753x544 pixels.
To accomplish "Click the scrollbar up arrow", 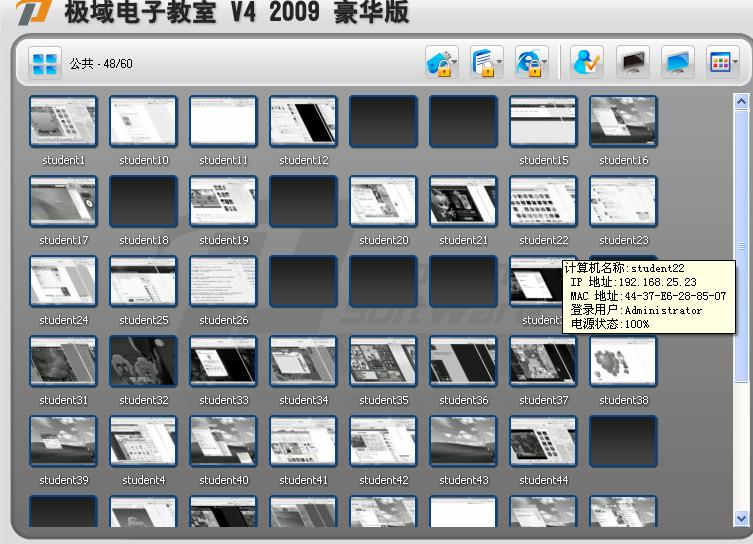I will pyautogui.click(x=741, y=101).
